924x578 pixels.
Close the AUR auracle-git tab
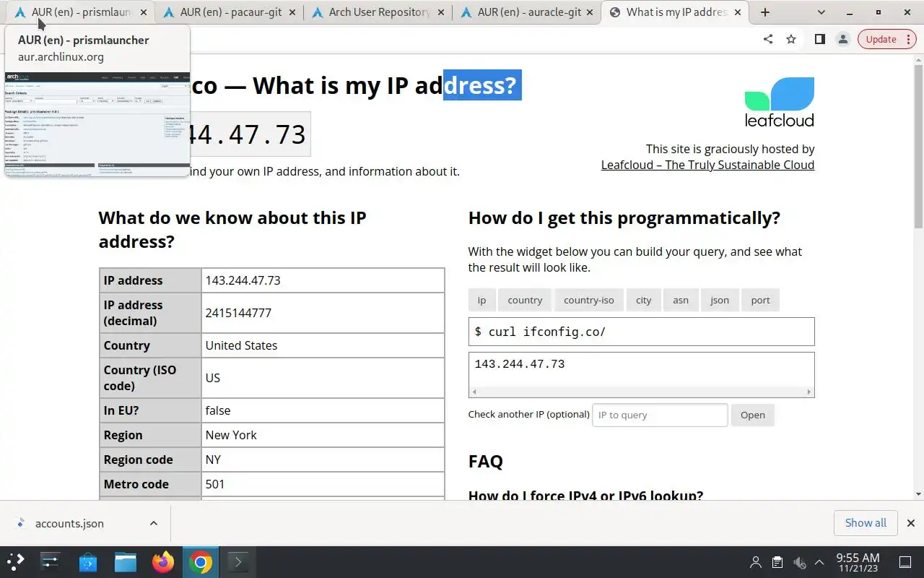[590, 12]
